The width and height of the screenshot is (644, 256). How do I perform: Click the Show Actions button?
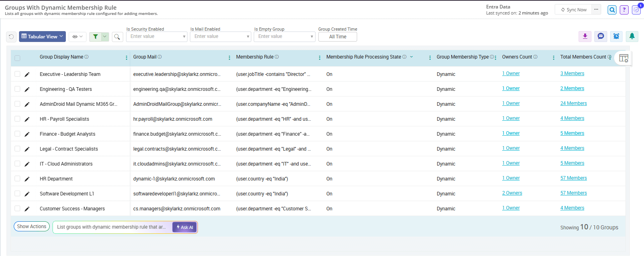[x=32, y=227]
